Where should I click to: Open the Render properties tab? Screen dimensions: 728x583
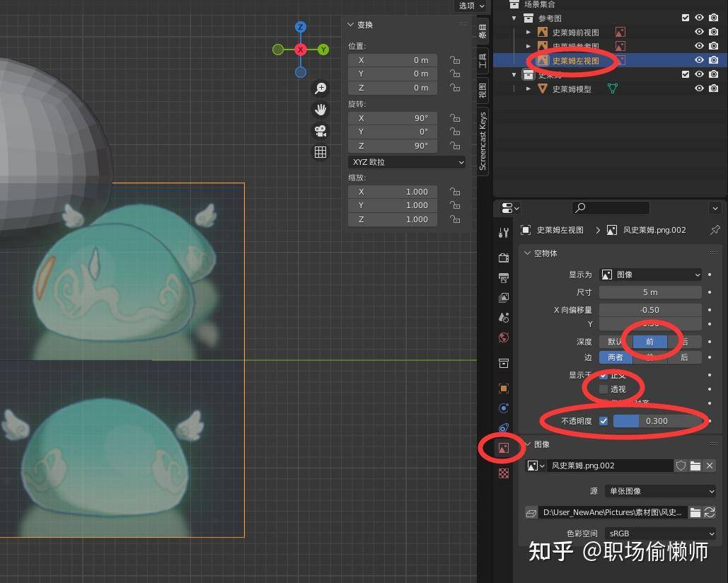[x=504, y=257]
